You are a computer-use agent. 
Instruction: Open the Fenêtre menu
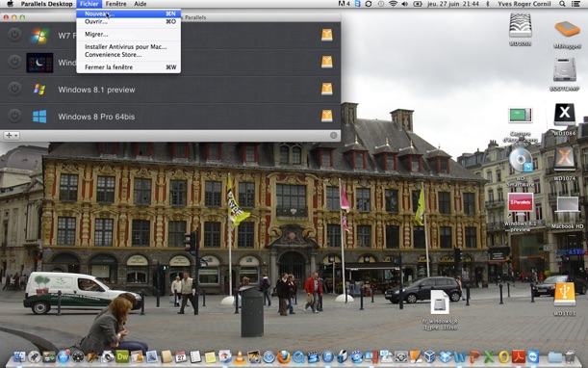pos(115,4)
